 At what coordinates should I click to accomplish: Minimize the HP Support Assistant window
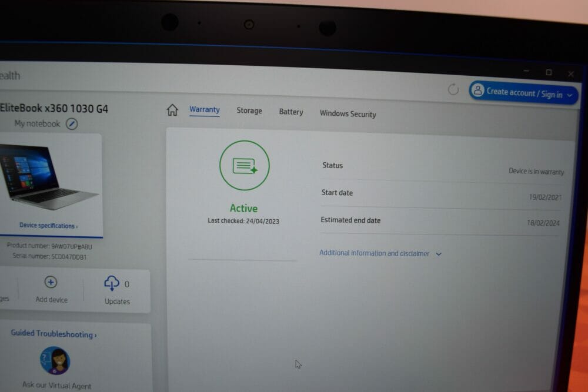[x=526, y=71]
